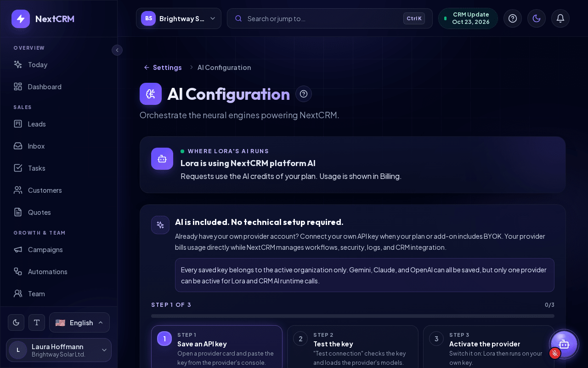588x368 pixels.
Task: Click the Ctrl K shortcut badge
Action: click(x=414, y=18)
